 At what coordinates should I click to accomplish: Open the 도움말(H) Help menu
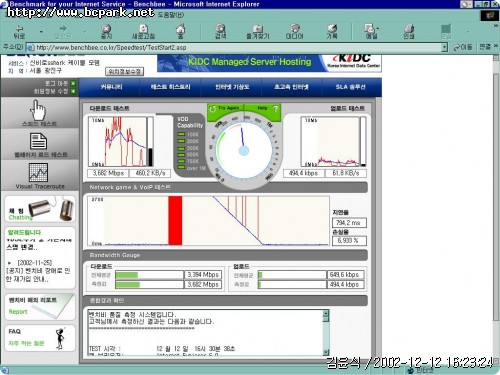tap(171, 15)
